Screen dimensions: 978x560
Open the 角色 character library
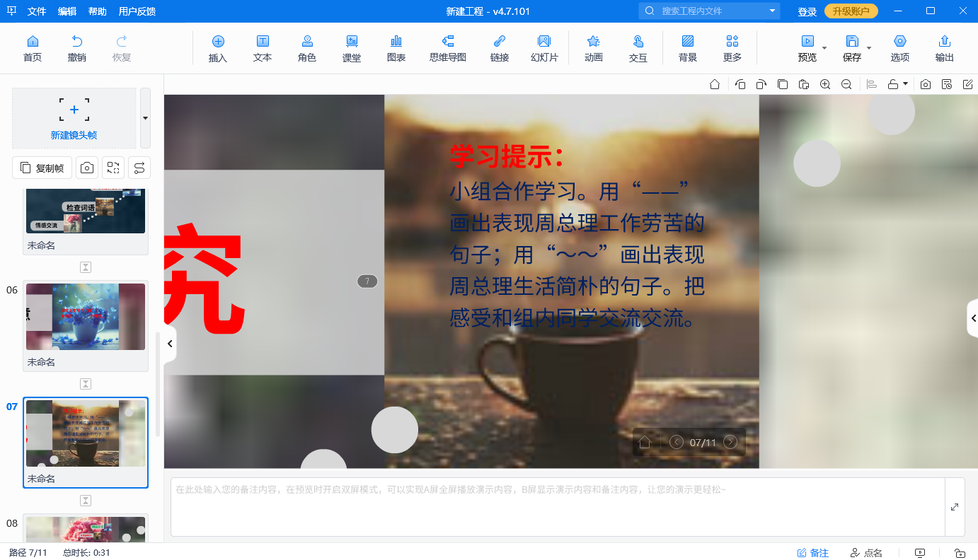(x=307, y=48)
